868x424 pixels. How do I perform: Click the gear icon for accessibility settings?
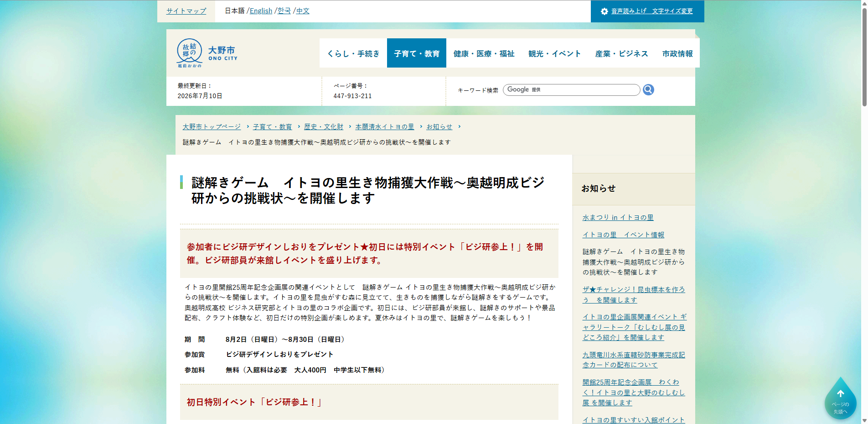pyautogui.click(x=604, y=11)
